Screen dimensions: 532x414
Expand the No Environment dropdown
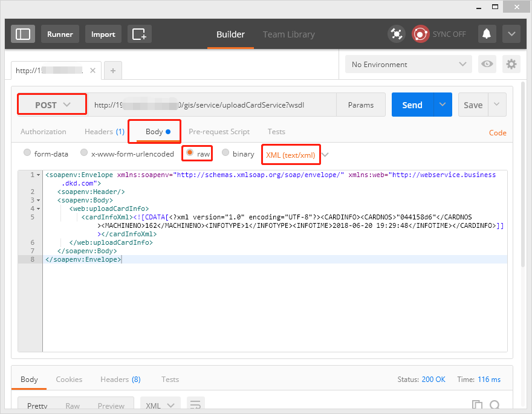coord(408,64)
